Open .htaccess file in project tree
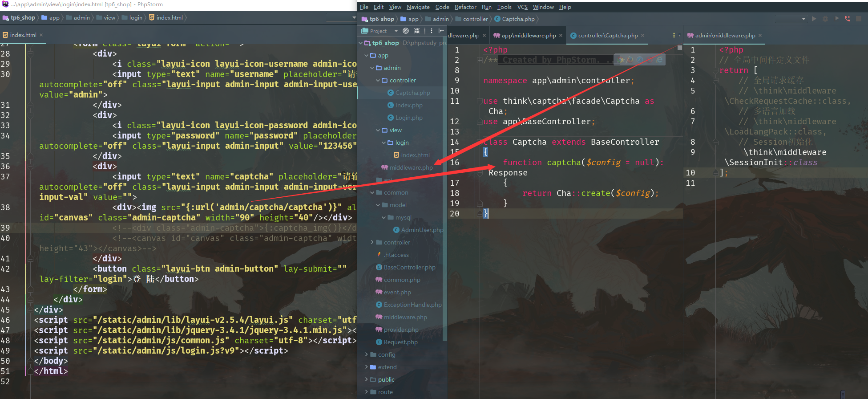 click(396, 255)
